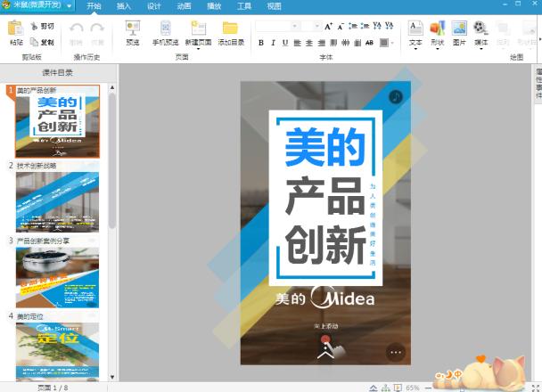542x392 pixels.
Task: Click the status bar slideshow play icon
Action: pyautogui.click(x=398, y=388)
